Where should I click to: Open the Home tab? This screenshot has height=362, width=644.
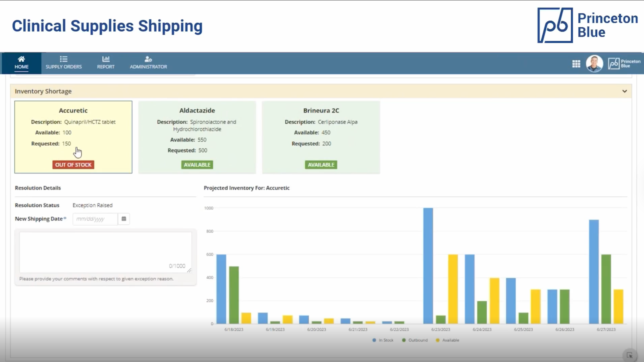click(x=21, y=63)
